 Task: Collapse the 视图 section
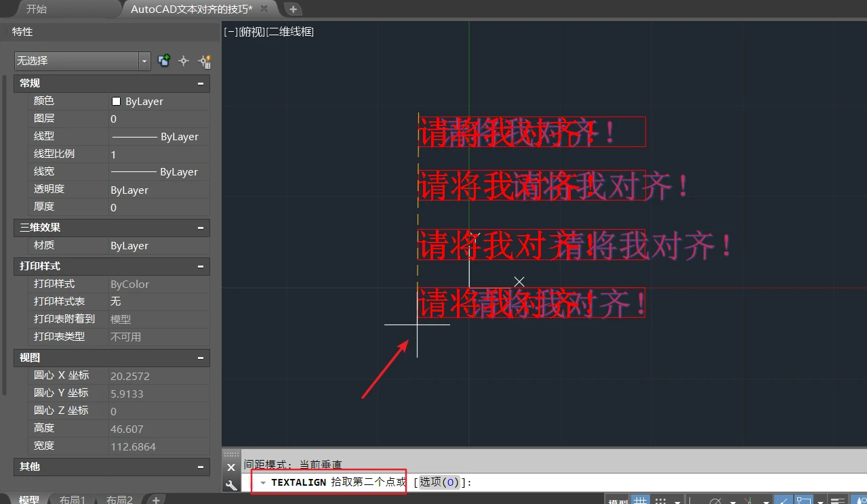pos(201,358)
